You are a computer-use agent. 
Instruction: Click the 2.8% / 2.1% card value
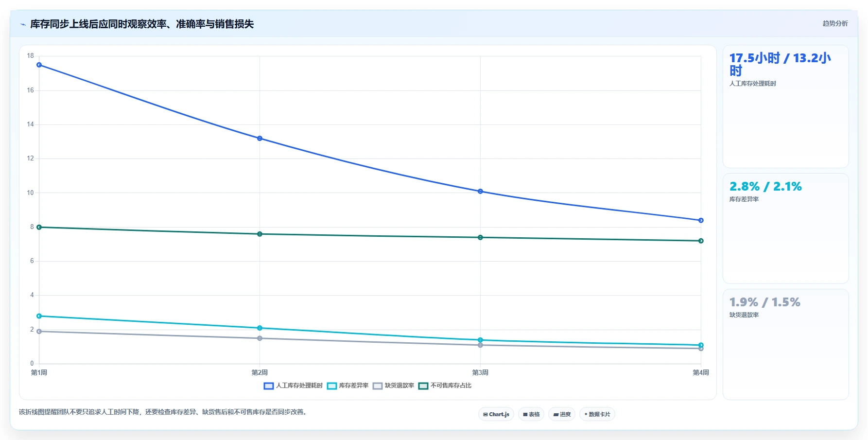coord(765,187)
